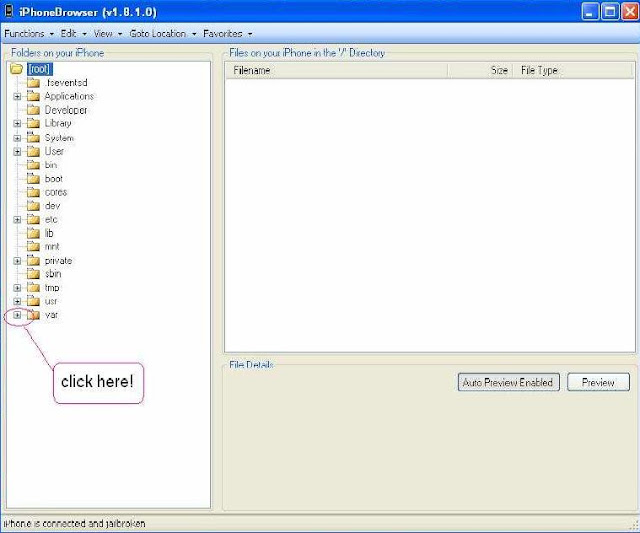Expand the tmp folder node

[x=17, y=288]
